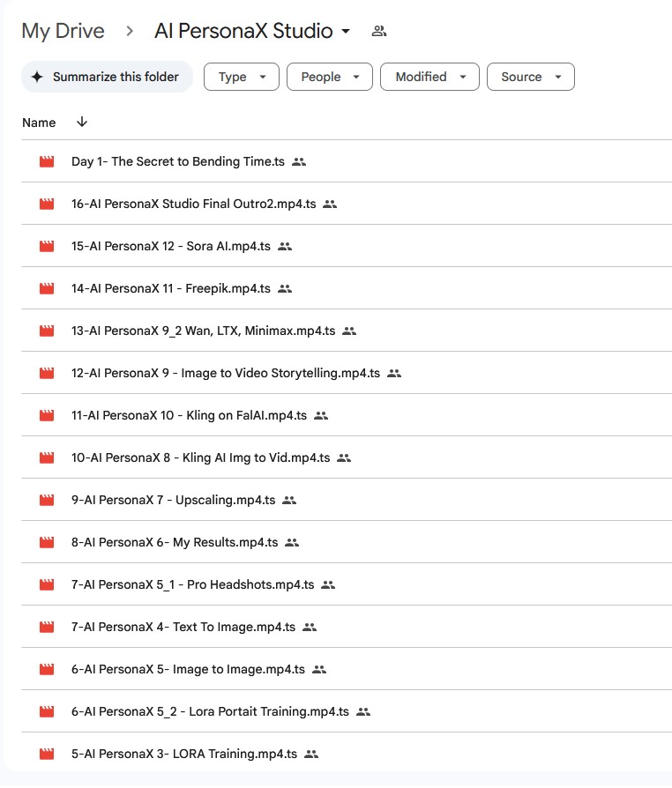Click the video icon for 6-AI PersonaX 5_2 - Lora Portait Training

point(47,711)
